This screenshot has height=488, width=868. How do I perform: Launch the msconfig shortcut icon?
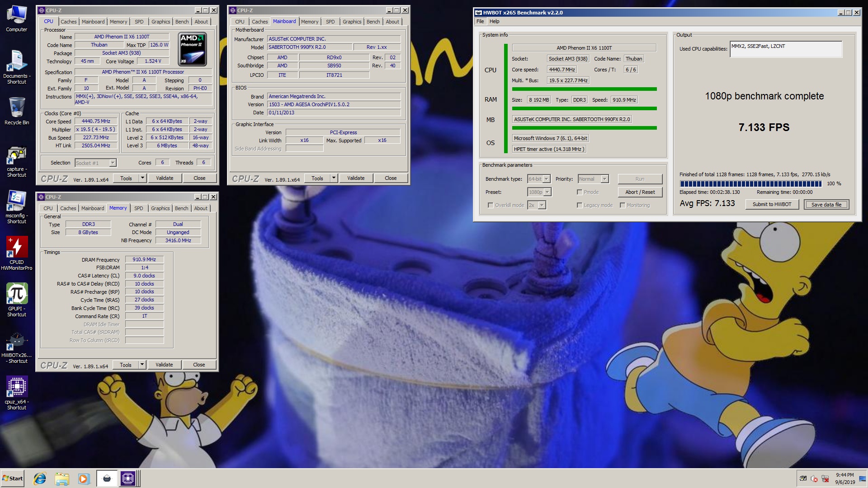(x=17, y=207)
